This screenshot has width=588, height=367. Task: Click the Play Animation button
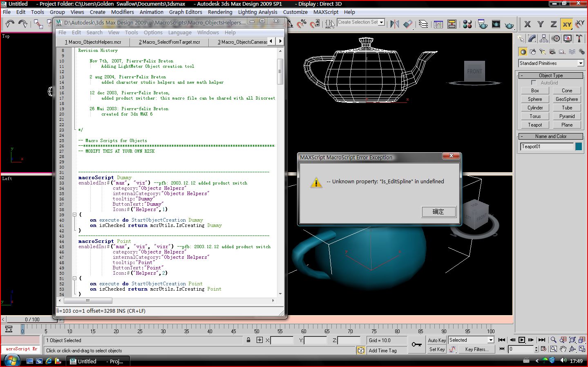522,340
